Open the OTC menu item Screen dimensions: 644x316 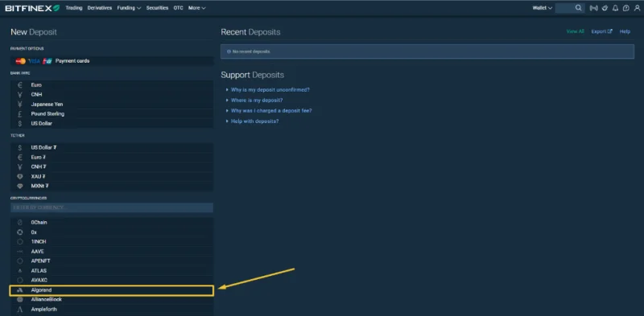point(178,8)
